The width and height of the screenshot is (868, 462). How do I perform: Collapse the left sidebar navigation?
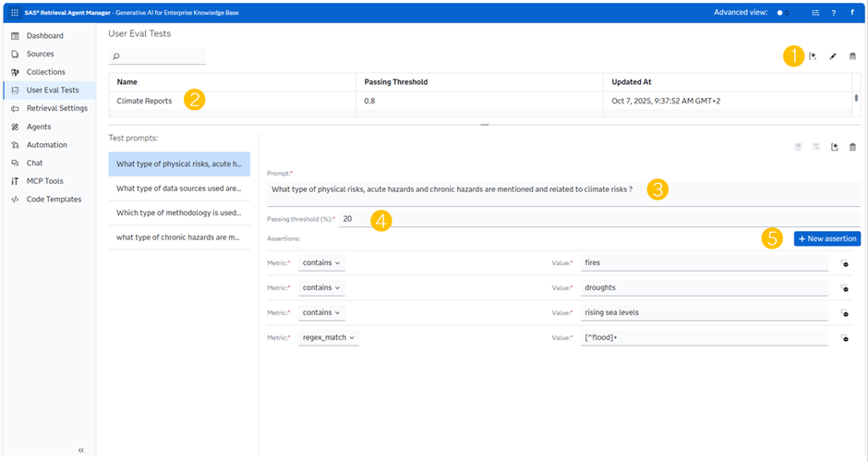click(x=81, y=450)
